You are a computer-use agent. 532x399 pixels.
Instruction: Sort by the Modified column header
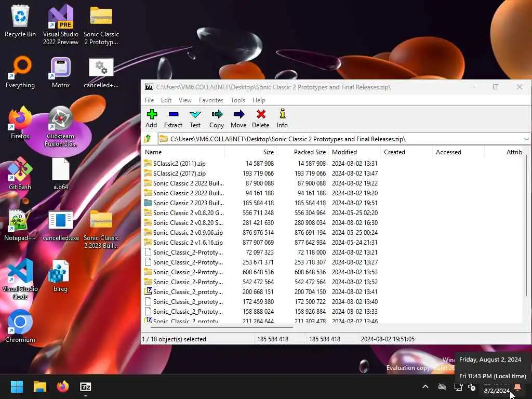pos(354,152)
